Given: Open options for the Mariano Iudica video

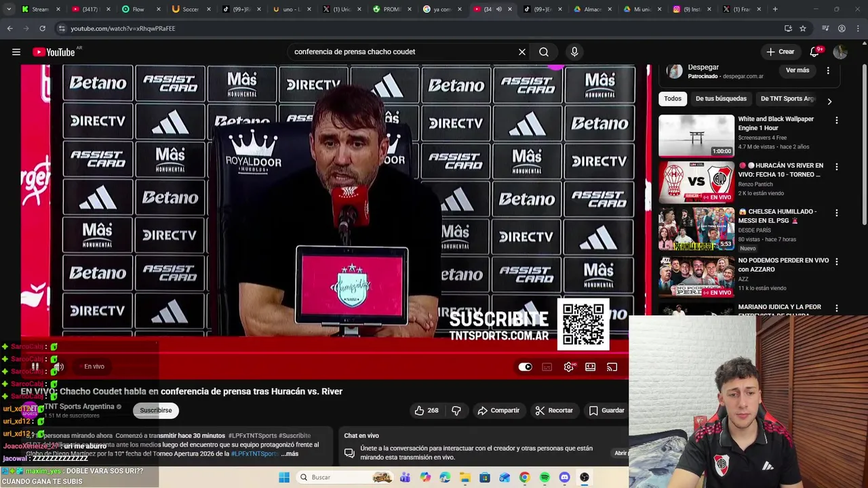Looking at the screenshot, I should (837, 308).
